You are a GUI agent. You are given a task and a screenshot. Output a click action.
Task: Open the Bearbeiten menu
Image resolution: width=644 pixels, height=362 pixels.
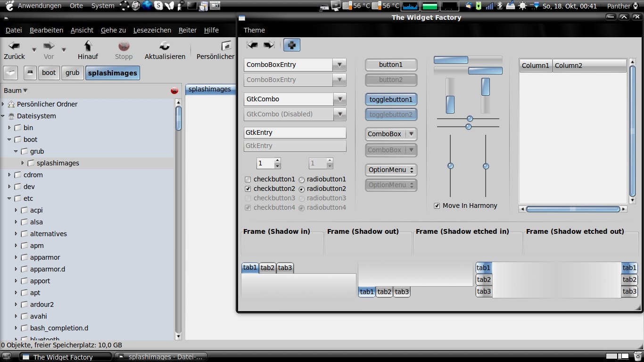(46, 30)
